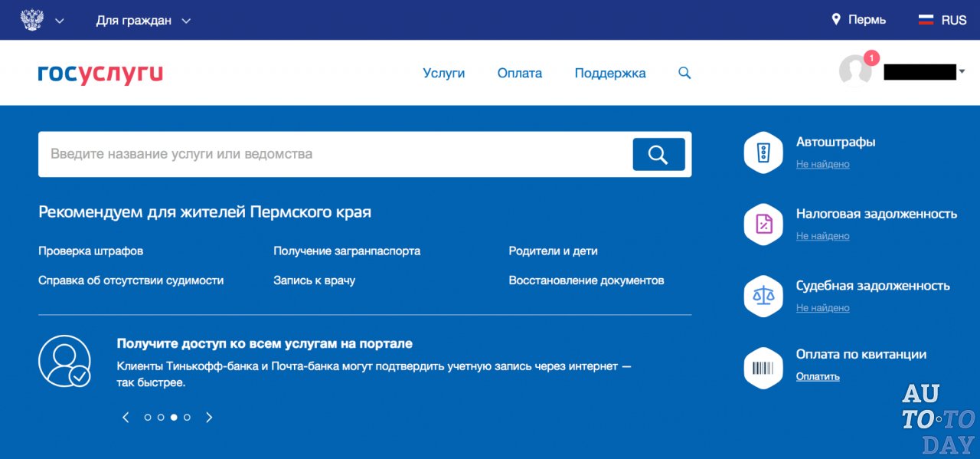Click the Оплатить link under Оплата по квитанции

click(818, 376)
